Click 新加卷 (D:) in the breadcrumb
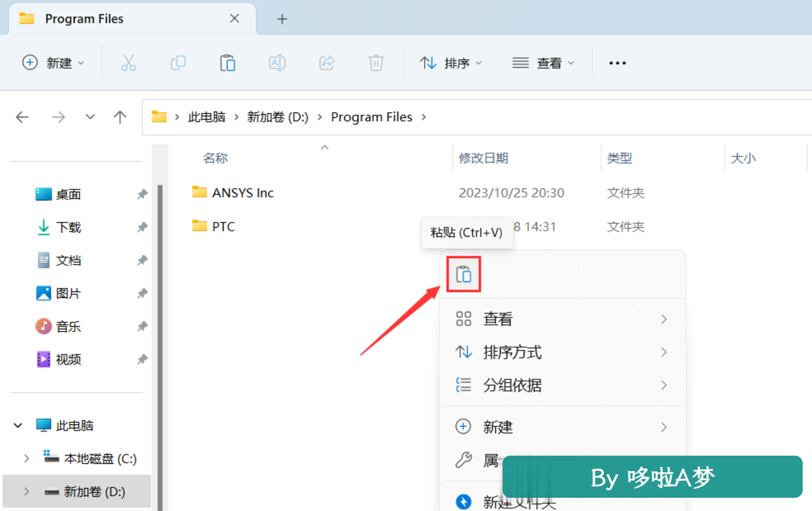Screen dimensions: 812x511 click(x=278, y=117)
